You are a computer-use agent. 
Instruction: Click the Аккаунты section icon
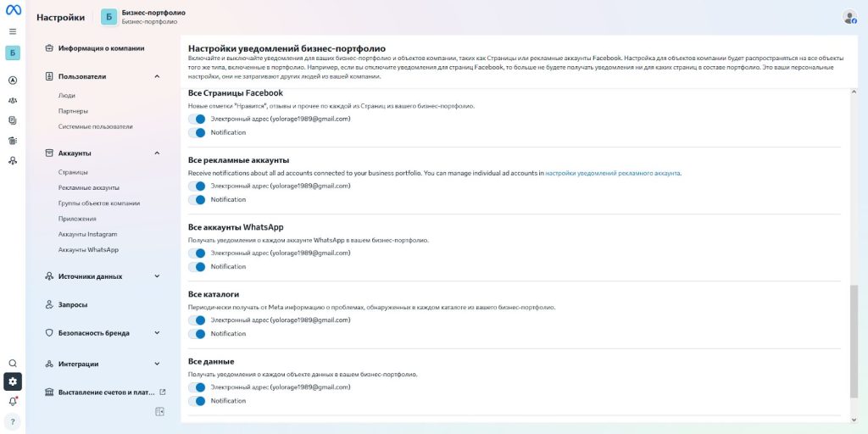click(48, 153)
